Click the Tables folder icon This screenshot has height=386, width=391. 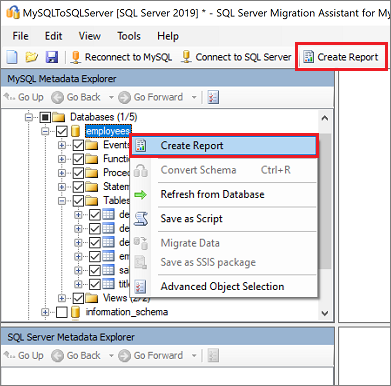tap(92, 201)
